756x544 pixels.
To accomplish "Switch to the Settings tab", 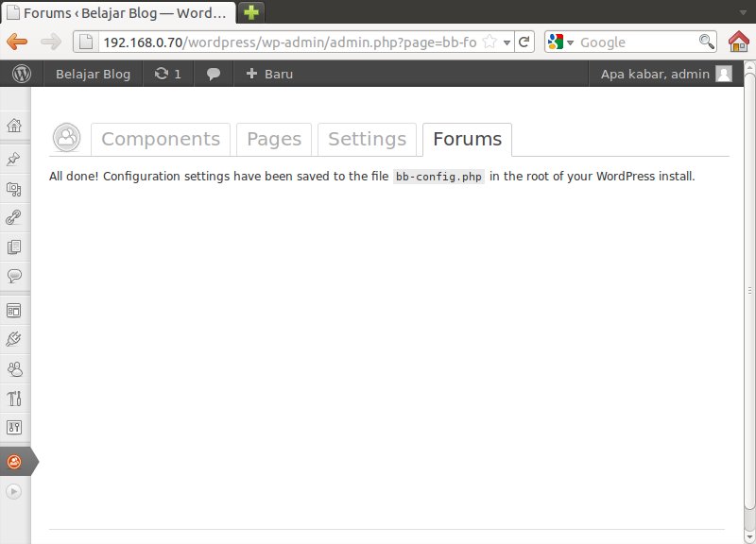I will (x=367, y=139).
